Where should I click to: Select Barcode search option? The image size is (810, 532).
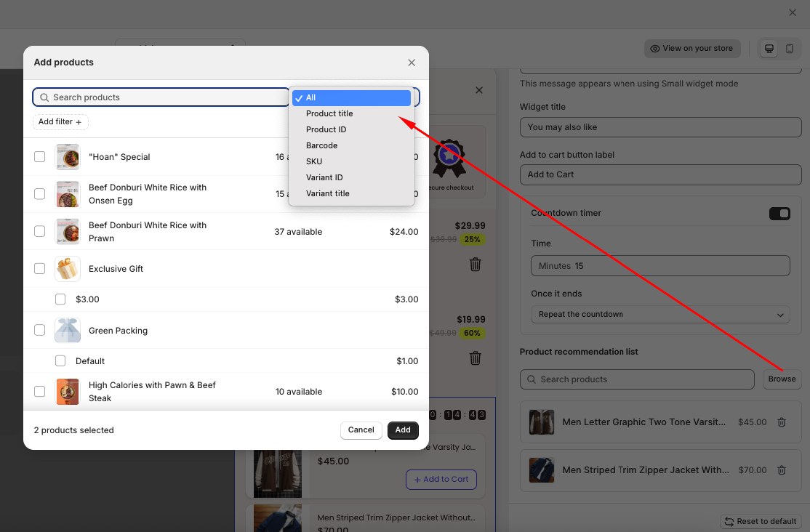(351, 145)
